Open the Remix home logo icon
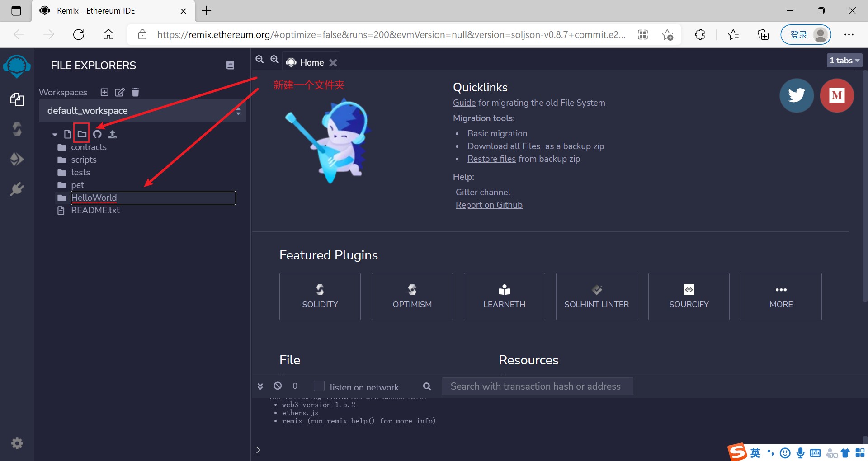 tap(17, 66)
